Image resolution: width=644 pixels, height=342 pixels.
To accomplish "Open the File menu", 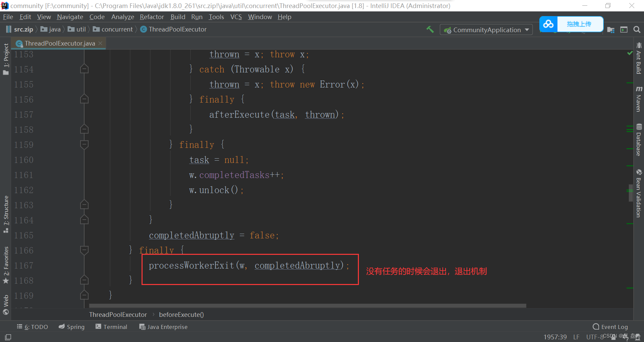I will coord(8,17).
